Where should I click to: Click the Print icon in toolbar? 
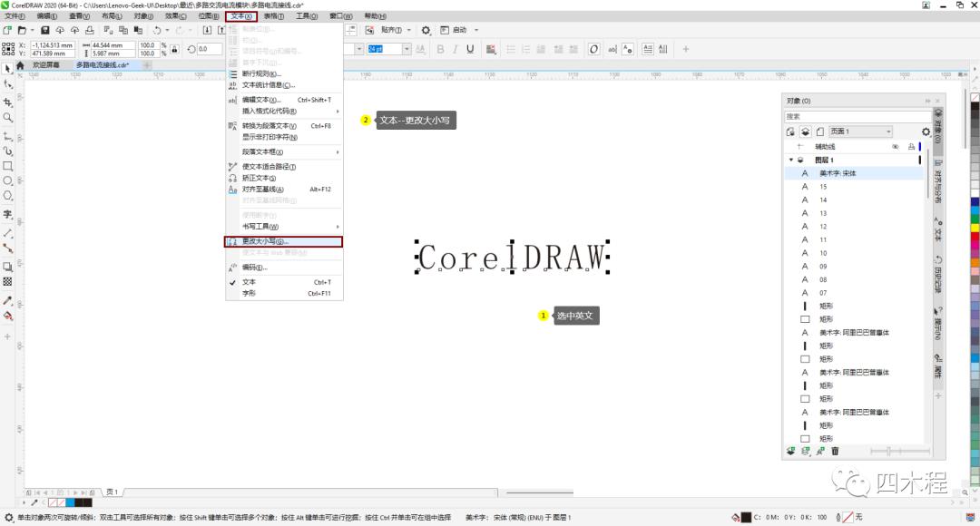[89, 30]
